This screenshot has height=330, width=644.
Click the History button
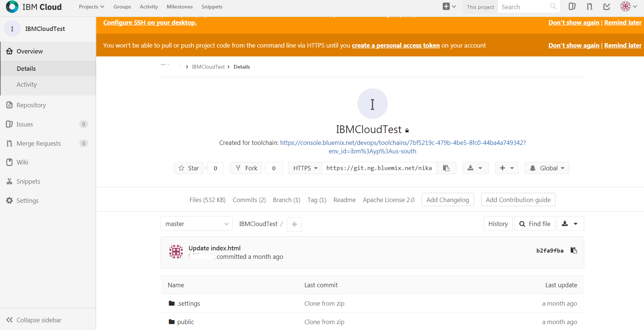point(498,223)
